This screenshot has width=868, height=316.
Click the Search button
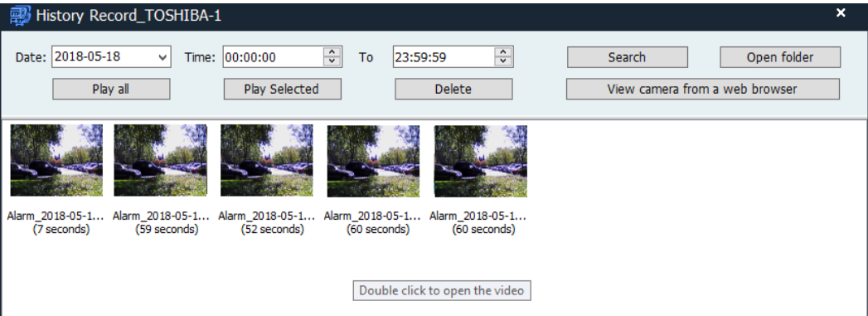click(x=628, y=57)
